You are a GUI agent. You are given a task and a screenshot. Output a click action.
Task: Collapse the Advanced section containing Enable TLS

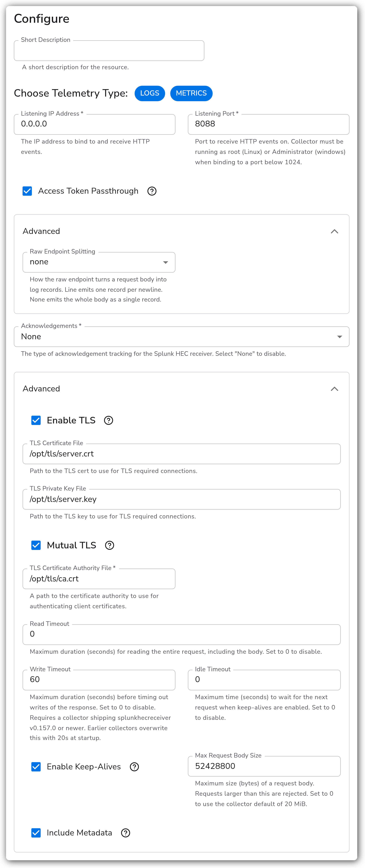tap(334, 389)
